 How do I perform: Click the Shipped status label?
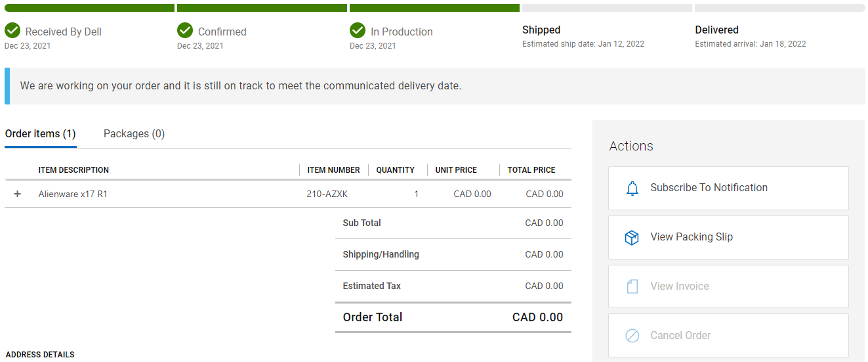click(x=541, y=30)
